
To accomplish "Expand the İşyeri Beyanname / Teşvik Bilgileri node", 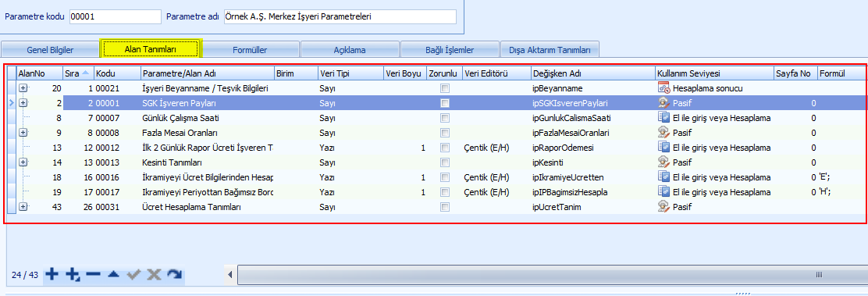I will [23, 88].
